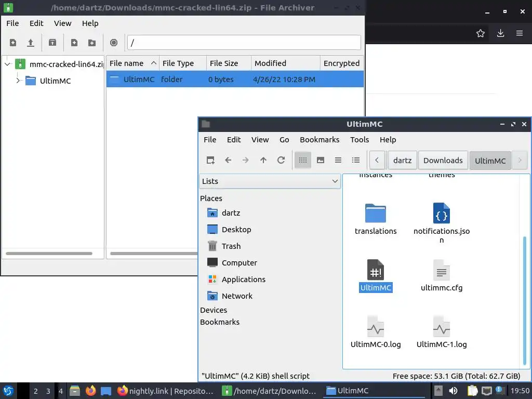Image resolution: width=532 pixels, height=399 pixels.
Task: Switch to Thumbnail view mode
Action: (320, 160)
